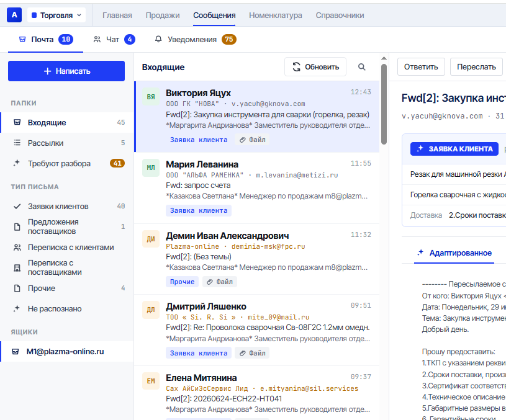Open the Требуют разбора folder

67,164
